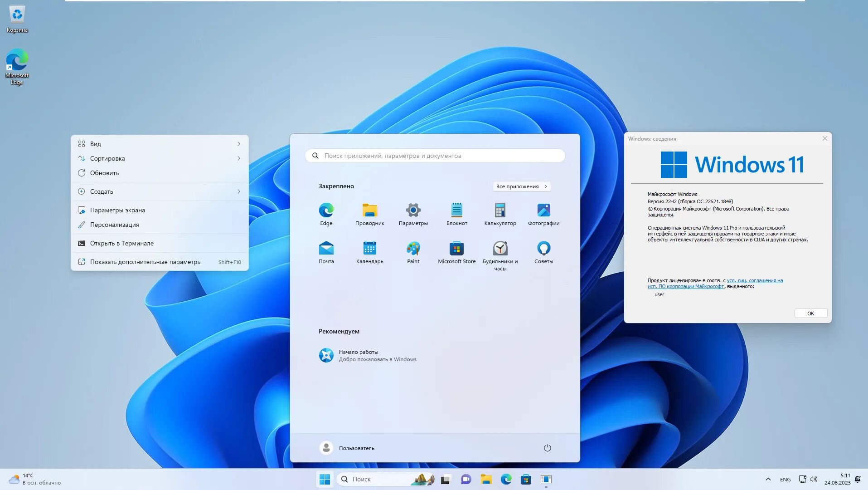
Task: Open Microsoft Store pinned app
Action: (456, 252)
